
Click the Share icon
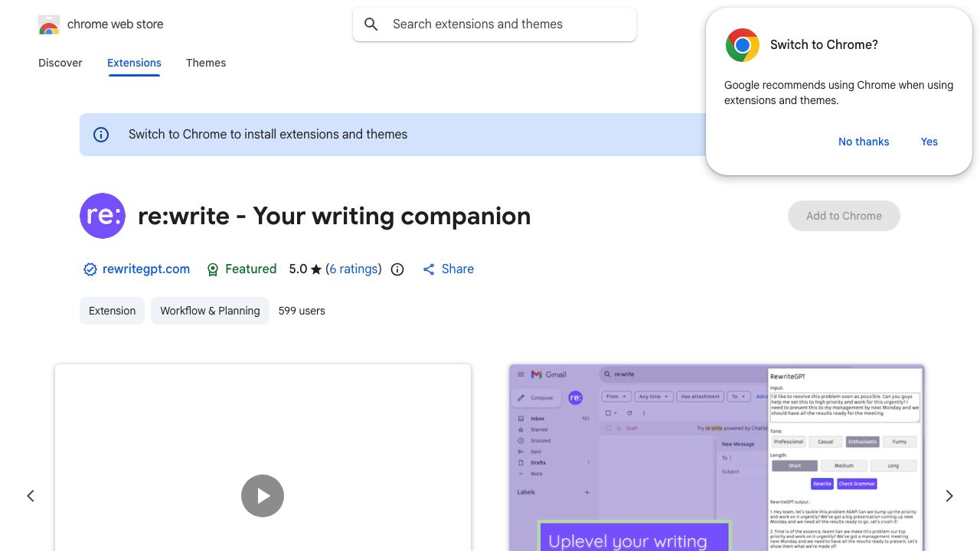[429, 269]
